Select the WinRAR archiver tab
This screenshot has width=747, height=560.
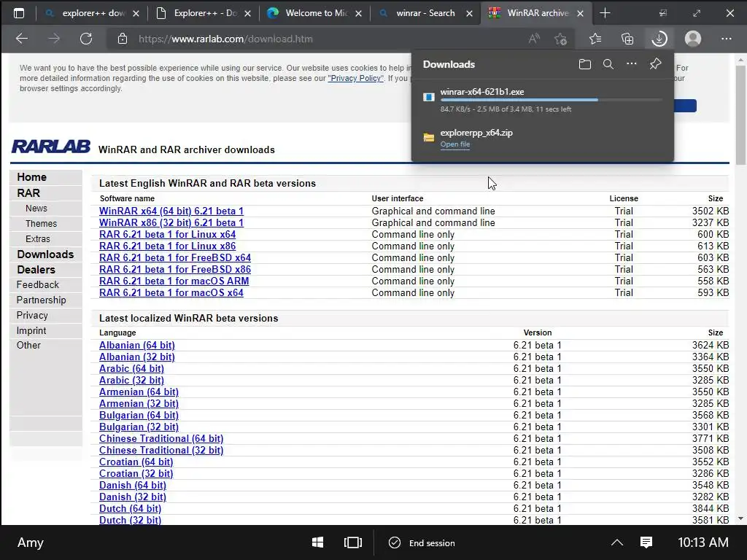(x=537, y=13)
